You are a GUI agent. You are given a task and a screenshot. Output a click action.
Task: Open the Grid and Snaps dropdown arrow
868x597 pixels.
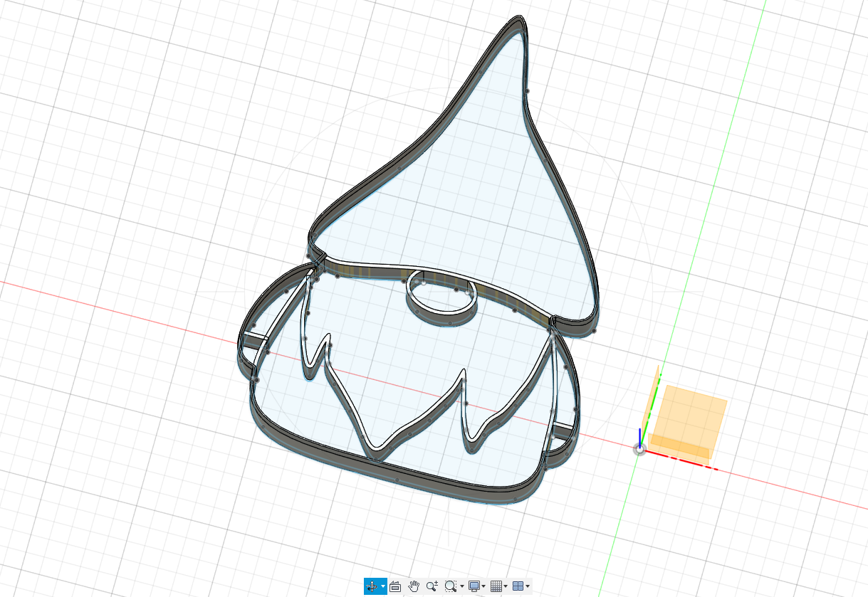pyautogui.click(x=506, y=586)
